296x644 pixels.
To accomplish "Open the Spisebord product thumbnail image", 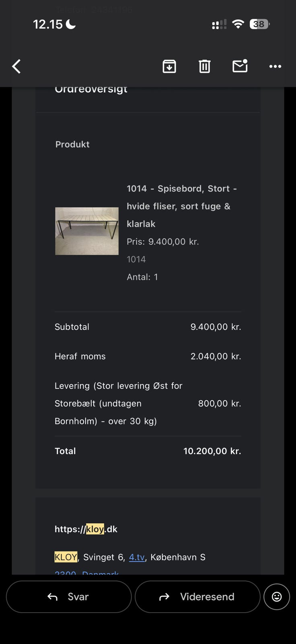I will (x=87, y=231).
